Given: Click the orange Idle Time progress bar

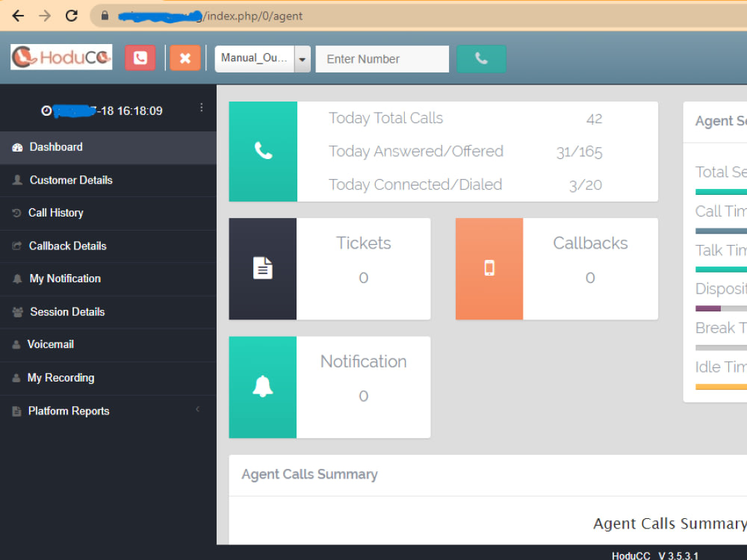Looking at the screenshot, I should pyautogui.click(x=722, y=387).
